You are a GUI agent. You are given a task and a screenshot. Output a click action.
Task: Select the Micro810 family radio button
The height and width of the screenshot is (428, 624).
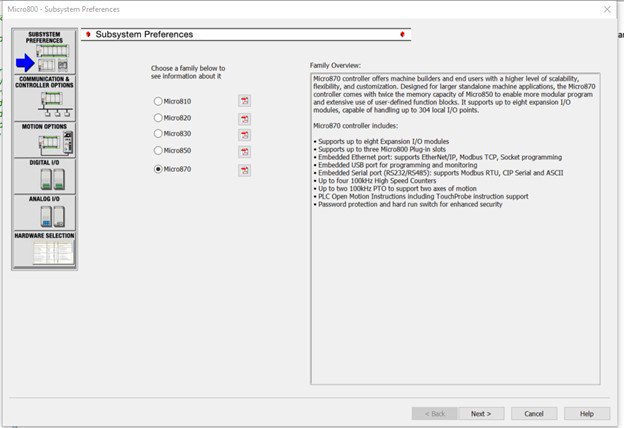coord(158,101)
